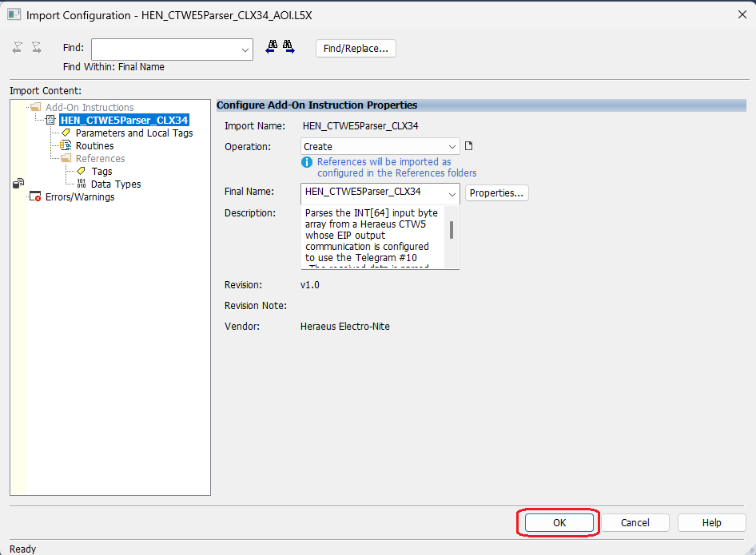The height and width of the screenshot is (555, 756).
Task: Click the Tags icon under References
Action: click(81, 171)
